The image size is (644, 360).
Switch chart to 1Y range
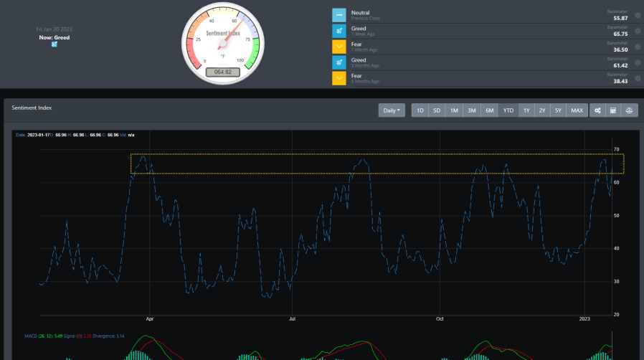[x=526, y=110]
